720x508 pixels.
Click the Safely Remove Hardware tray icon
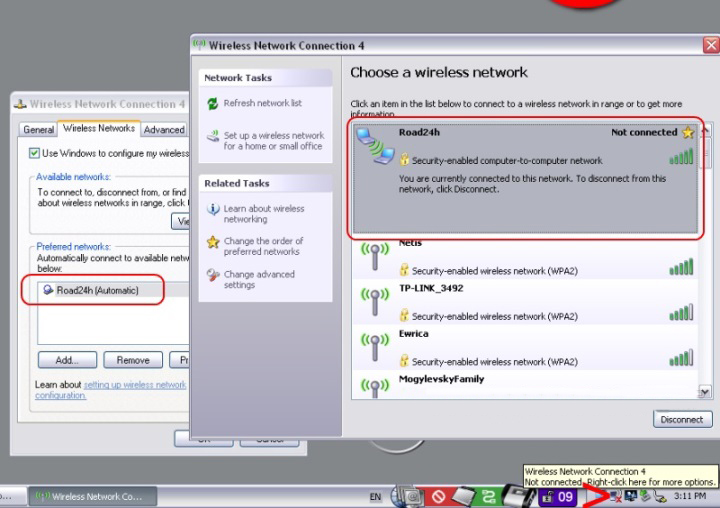645,496
